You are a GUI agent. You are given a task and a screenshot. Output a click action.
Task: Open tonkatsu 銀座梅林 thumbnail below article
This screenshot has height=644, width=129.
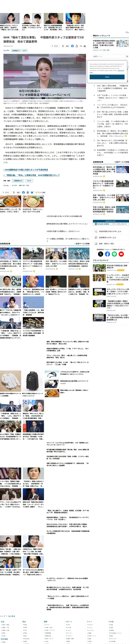11,201
